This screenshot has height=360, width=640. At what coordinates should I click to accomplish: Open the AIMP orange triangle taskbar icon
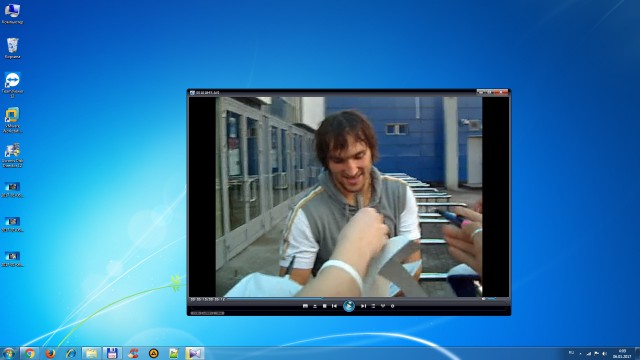tap(153, 353)
